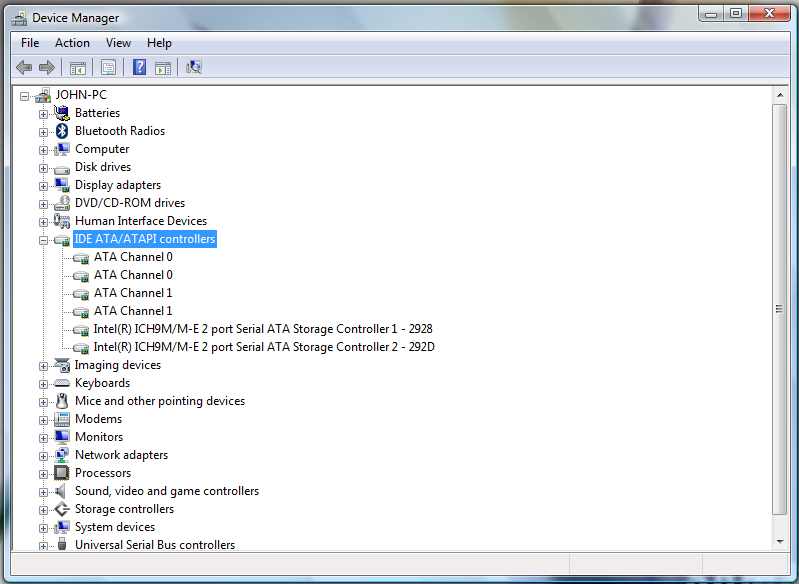Viewport: 799px width, 584px height.
Task: Expand the Batteries node
Action: point(43,114)
